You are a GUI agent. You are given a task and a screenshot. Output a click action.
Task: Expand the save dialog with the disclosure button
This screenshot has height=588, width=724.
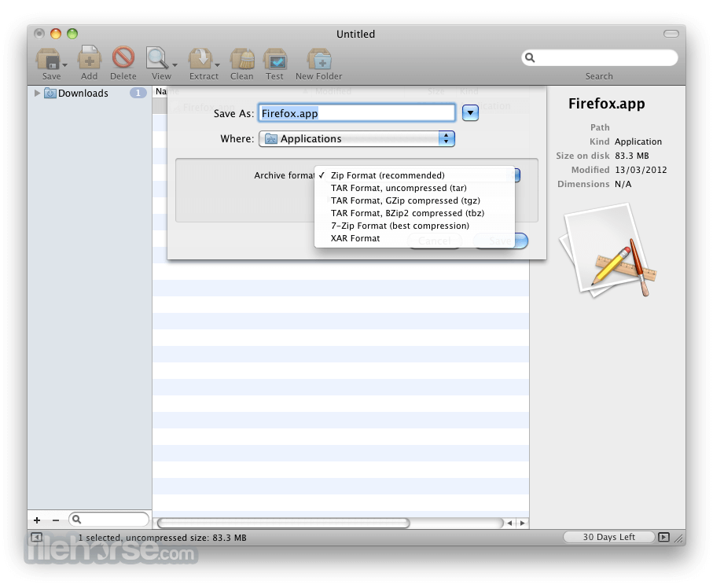(x=470, y=113)
